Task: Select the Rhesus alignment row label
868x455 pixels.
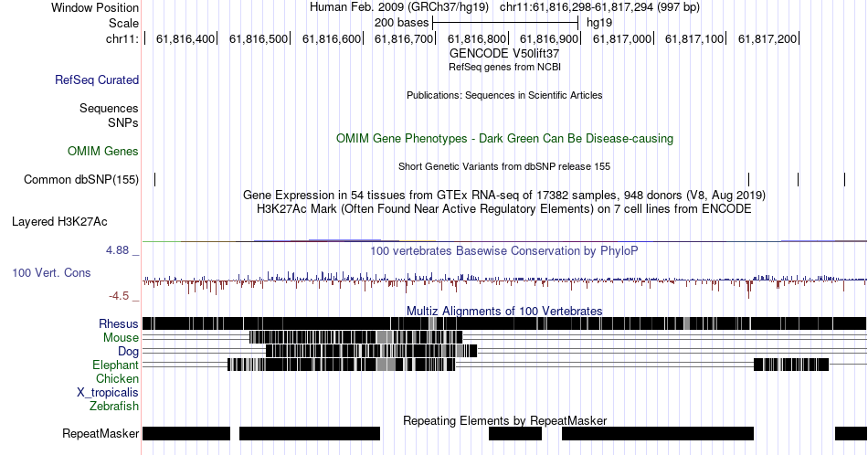Action: click(119, 323)
